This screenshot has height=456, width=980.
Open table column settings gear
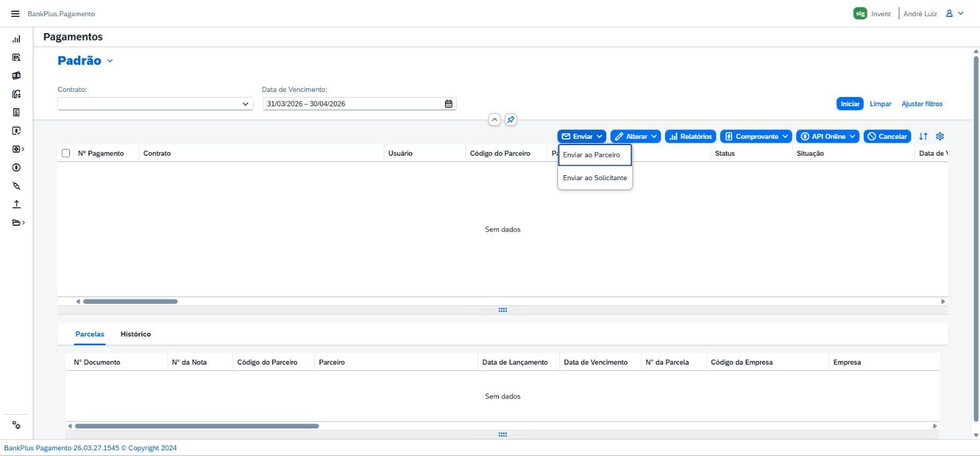click(939, 136)
